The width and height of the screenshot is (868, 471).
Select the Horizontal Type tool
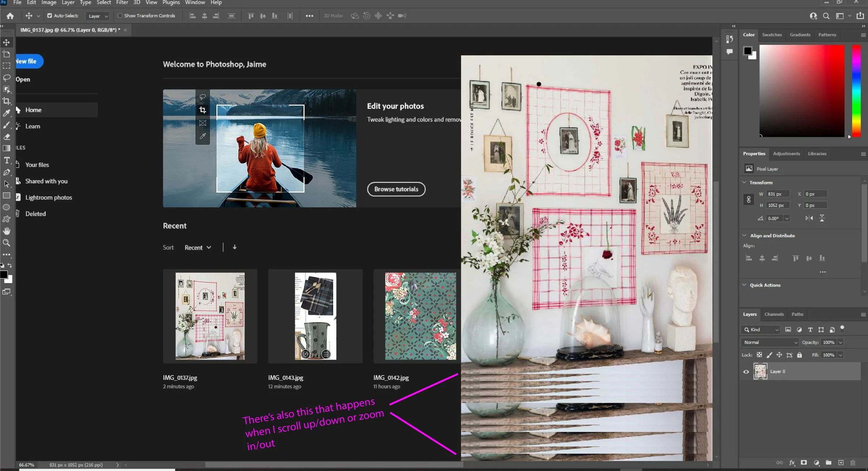(x=7, y=160)
